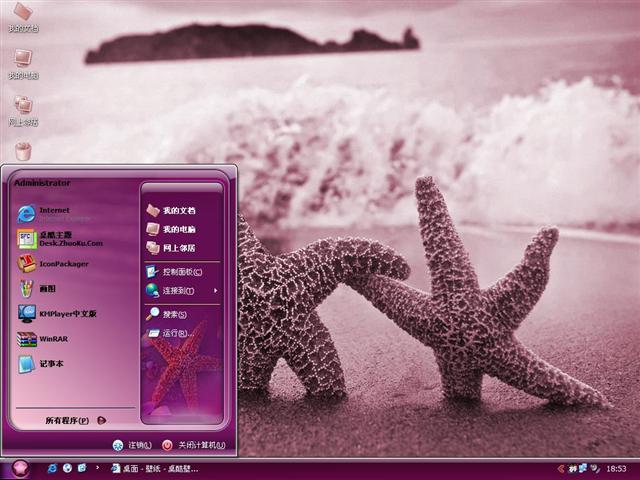Select the 网上邻居 desktop icon
The image size is (640, 480).
pos(22,108)
